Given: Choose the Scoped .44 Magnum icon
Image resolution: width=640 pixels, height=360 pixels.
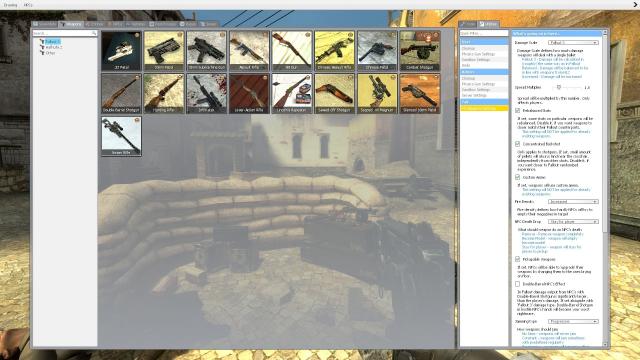Looking at the screenshot, I should pos(377,93).
